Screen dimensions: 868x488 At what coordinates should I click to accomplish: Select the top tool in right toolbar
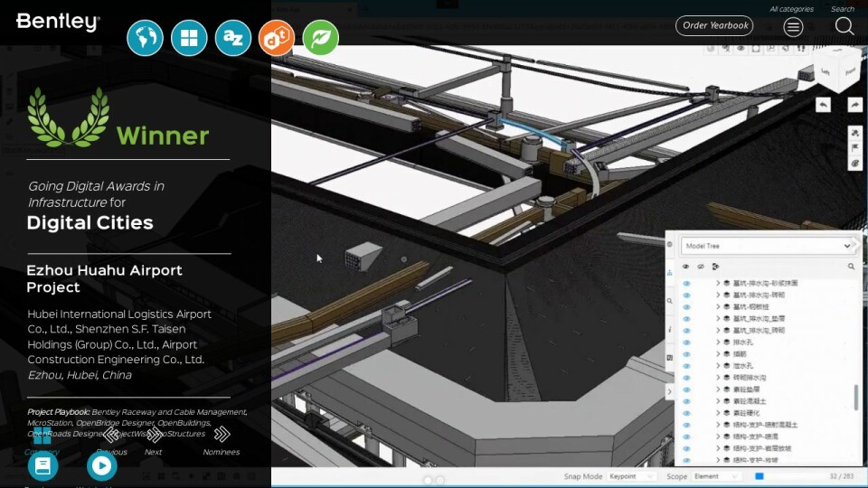coord(855,134)
